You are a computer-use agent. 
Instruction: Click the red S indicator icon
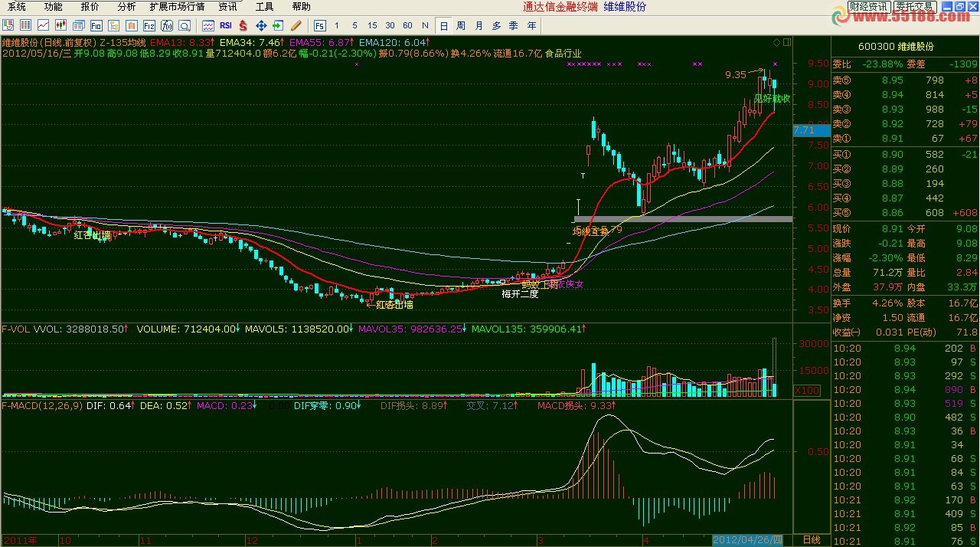242,25
